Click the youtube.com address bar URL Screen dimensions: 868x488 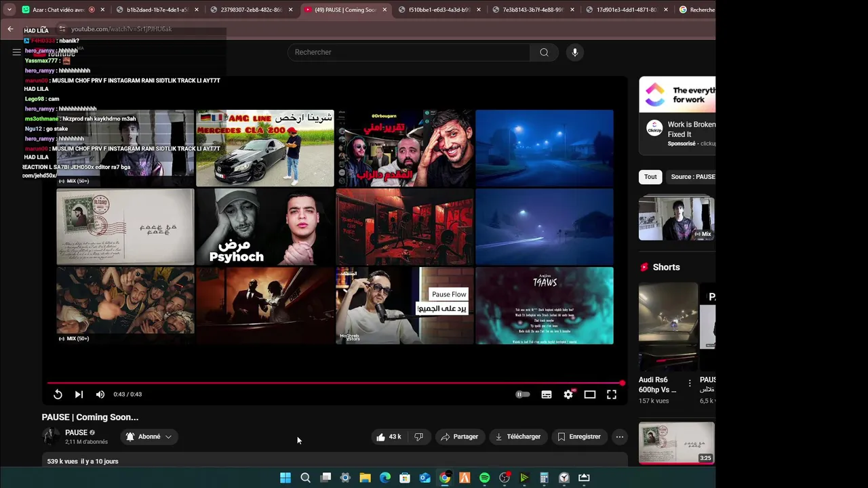click(x=121, y=29)
